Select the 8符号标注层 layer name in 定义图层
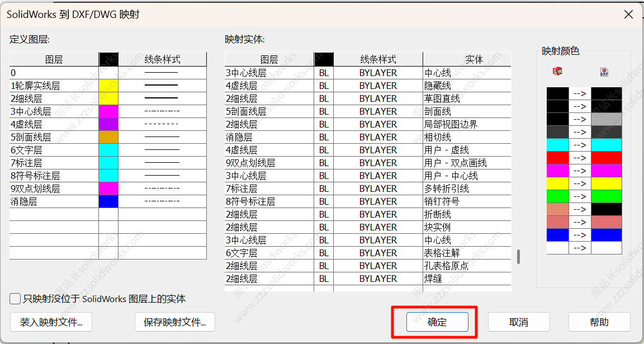This screenshot has height=344, width=644. pyautogui.click(x=54, y=176)
